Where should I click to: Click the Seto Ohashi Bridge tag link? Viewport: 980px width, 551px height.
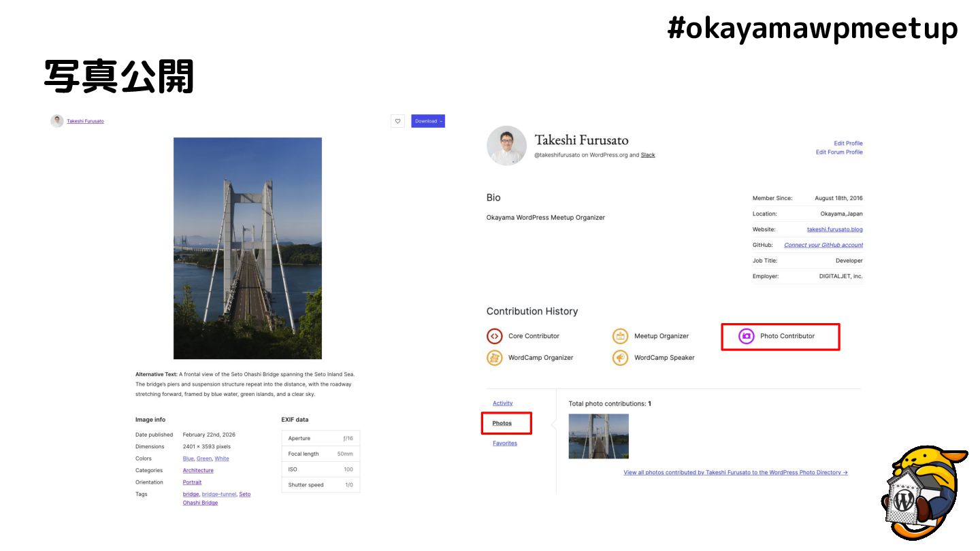216,499
